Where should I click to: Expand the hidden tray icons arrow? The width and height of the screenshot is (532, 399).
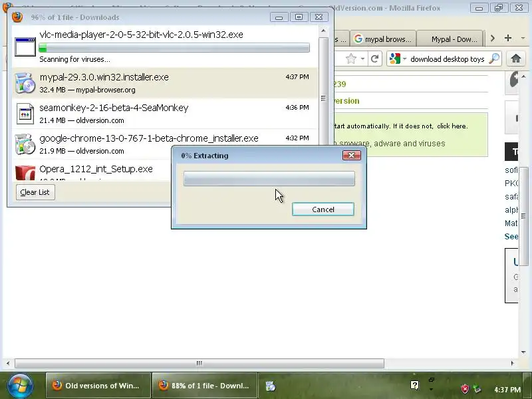[431, 389]
